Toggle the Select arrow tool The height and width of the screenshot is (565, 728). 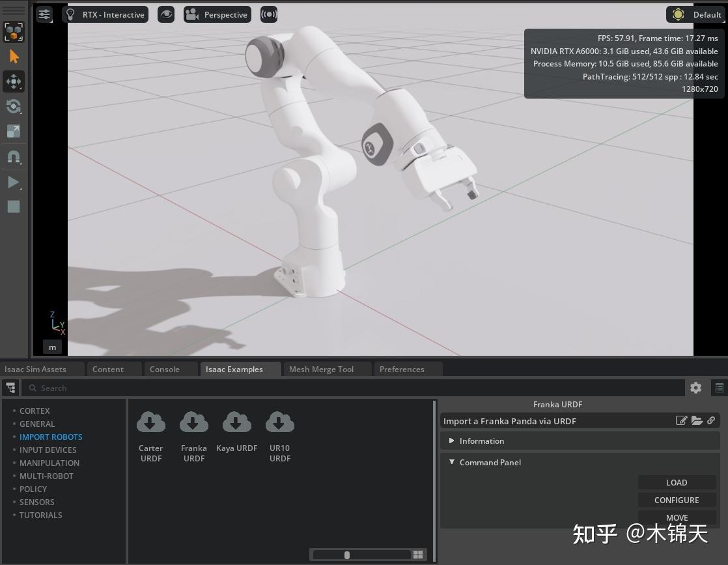coord(14,57)
